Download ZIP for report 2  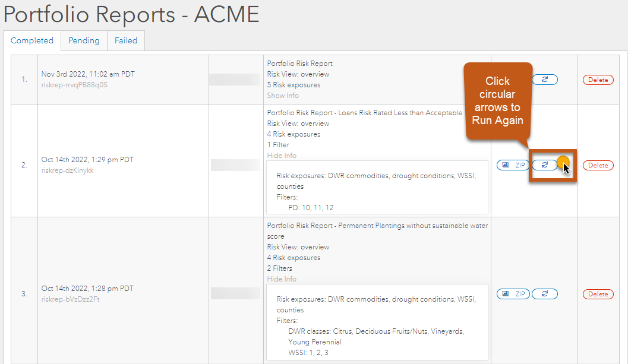coord(513,165)
